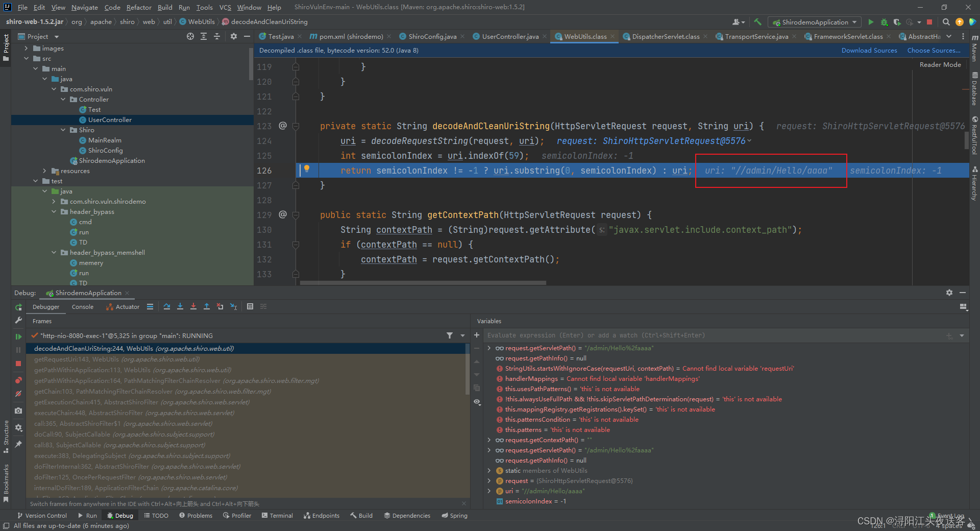
Task: Click the intention lightbulb on line 126
Action: click(307, 168)
